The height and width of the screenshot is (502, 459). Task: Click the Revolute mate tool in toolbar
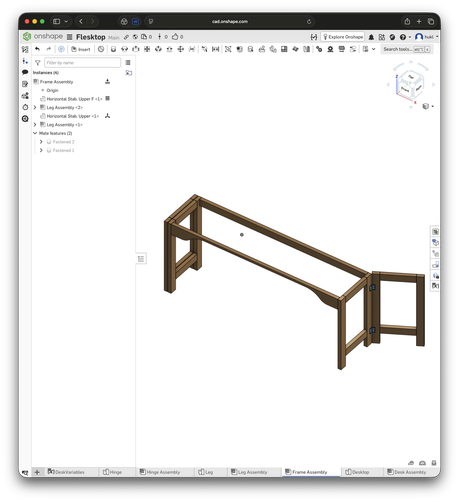(x=124, y=49)
